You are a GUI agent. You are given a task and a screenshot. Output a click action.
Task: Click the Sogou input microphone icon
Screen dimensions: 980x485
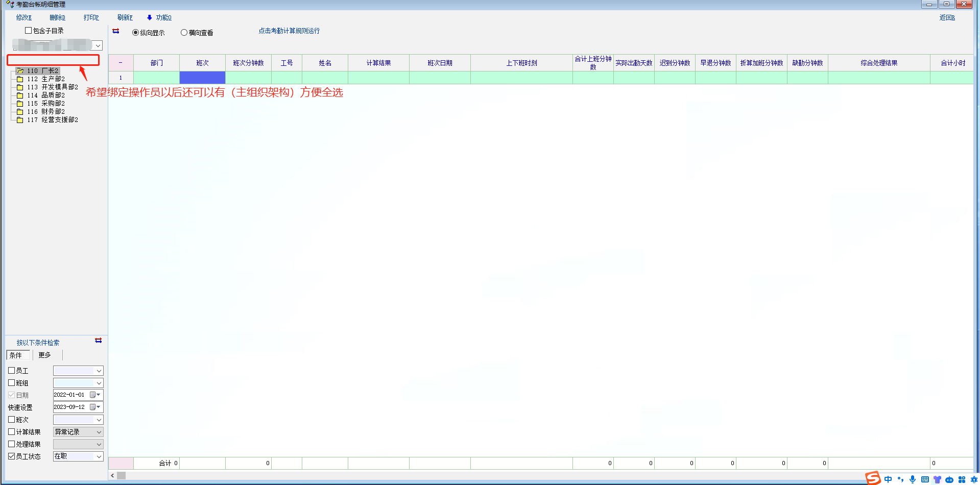point(913,479)
